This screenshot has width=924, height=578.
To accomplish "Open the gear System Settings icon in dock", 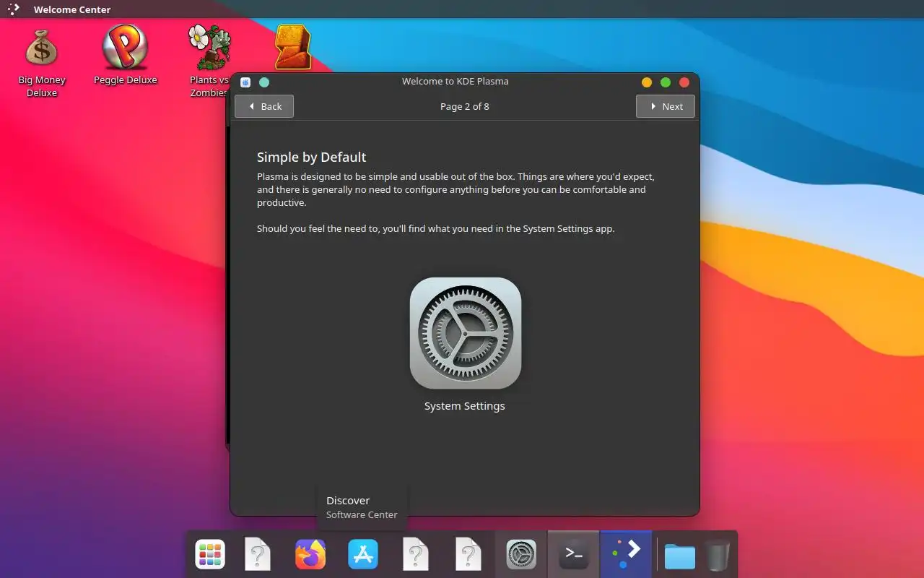I will (x=521, y=555).
